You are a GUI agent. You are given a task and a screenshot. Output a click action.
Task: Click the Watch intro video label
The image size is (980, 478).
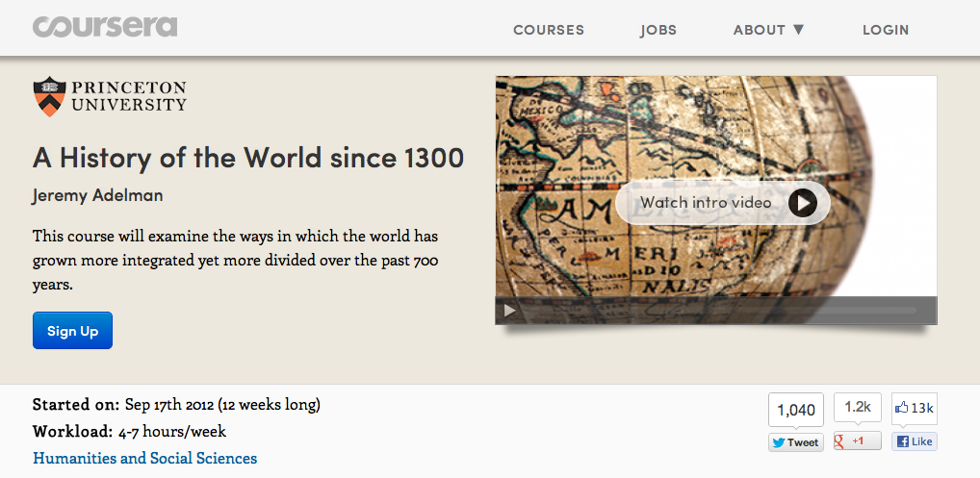click(706, 203)
